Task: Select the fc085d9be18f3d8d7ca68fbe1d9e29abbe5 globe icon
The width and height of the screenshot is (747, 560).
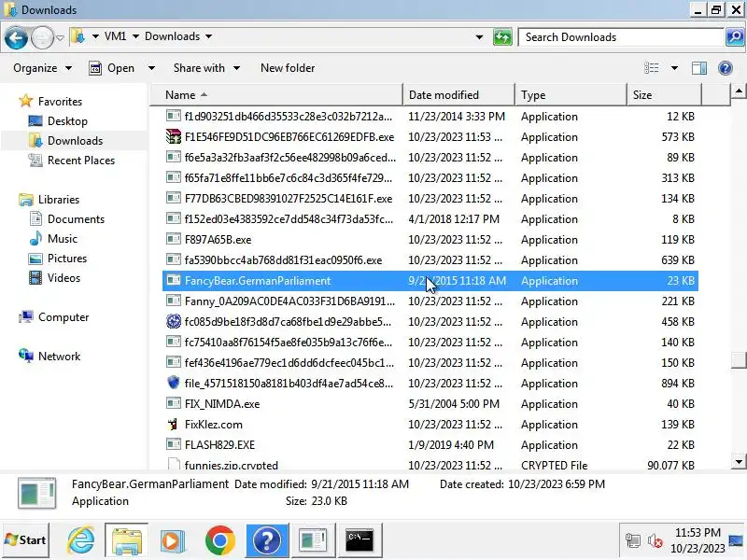Action: click(x=174, y=321)
